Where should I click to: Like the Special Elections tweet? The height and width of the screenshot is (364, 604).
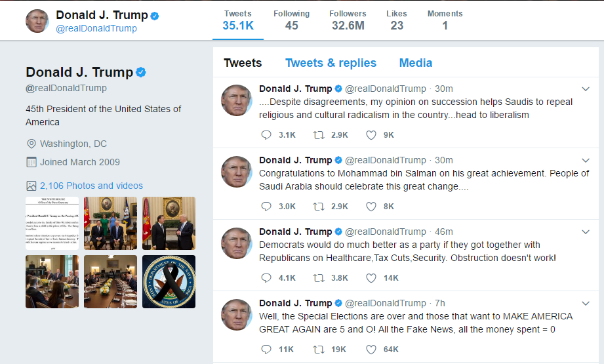[x=371, y=349]
